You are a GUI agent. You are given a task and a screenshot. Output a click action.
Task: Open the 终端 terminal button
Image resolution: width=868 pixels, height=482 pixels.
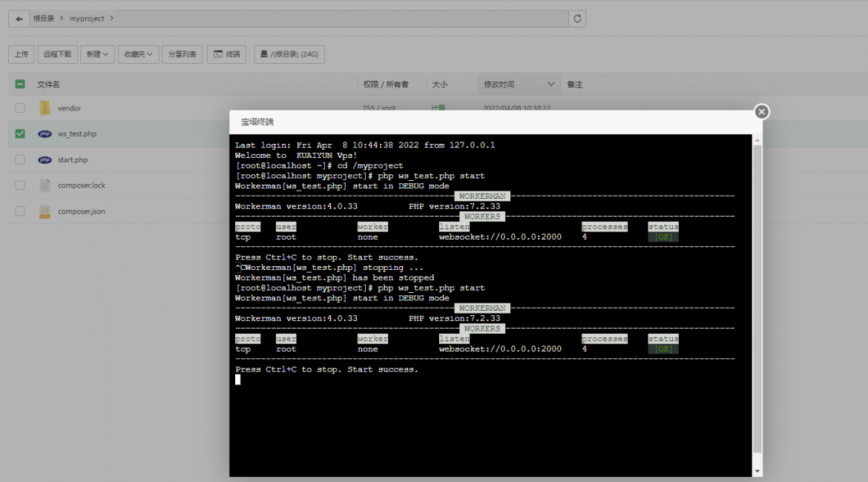click(226, 54)
